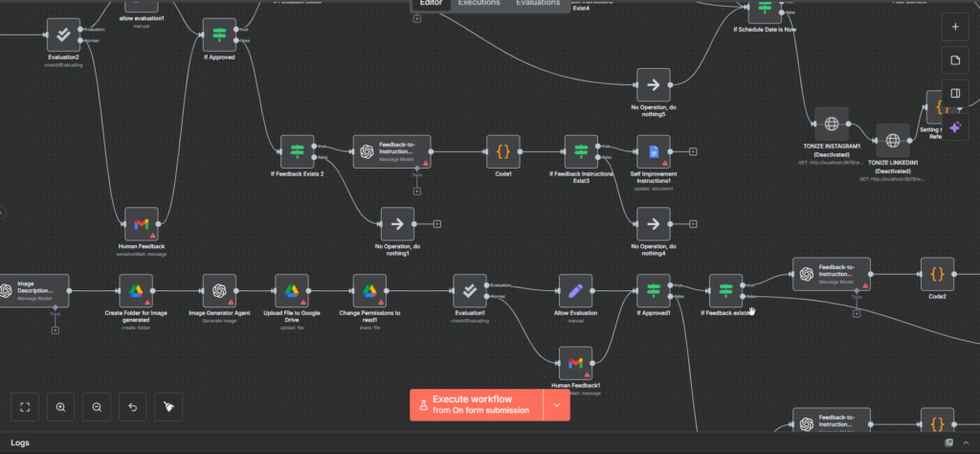Zoom in on the canvas
Screen dimensions: 980x454
point(60,407)
